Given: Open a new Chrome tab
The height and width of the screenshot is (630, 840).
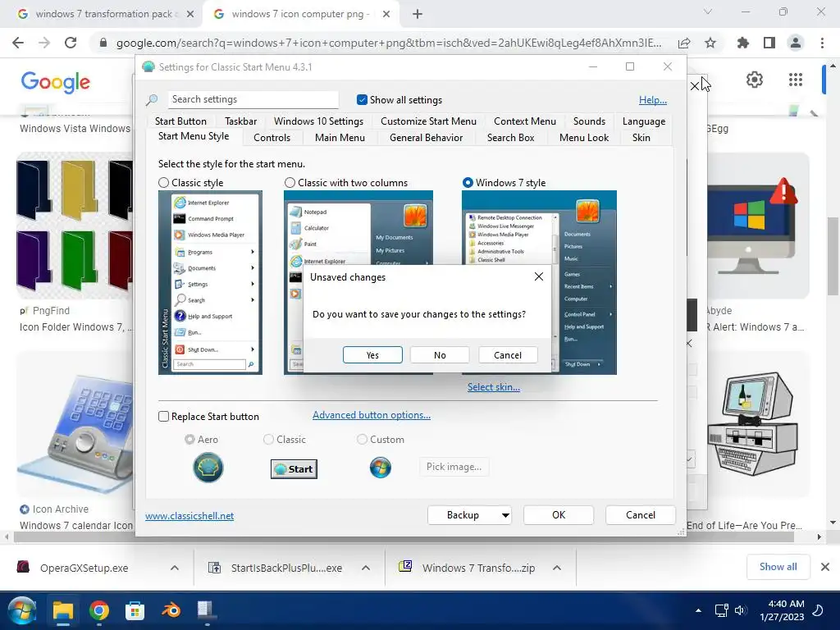Looking at the screenshot, I should tap(418, 15).
